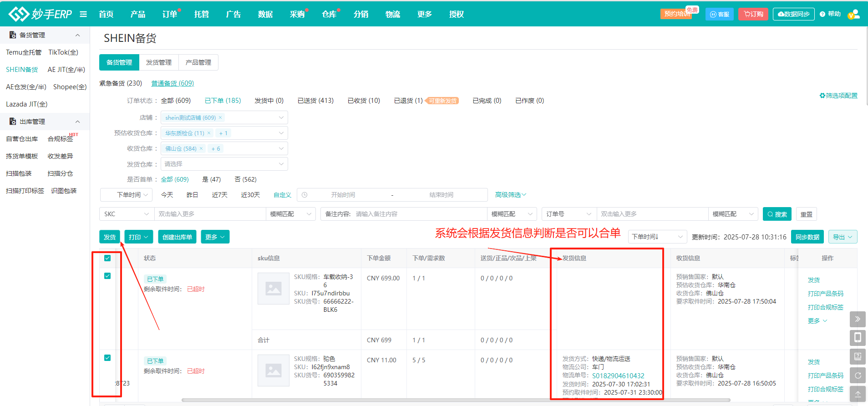Image resolution: width=868 pixels, height=406 pixels.
Task: Click the 发货 batch ship button
Action: [x=110, y=237]
